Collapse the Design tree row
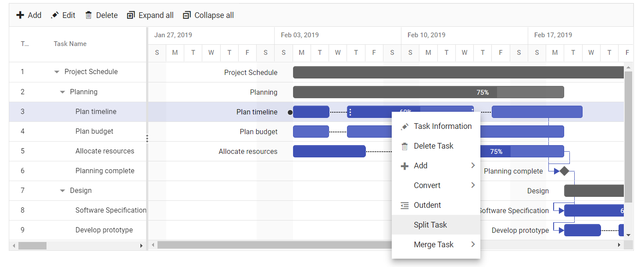Viewport: 644px width, 267px height. pos(62,191)
